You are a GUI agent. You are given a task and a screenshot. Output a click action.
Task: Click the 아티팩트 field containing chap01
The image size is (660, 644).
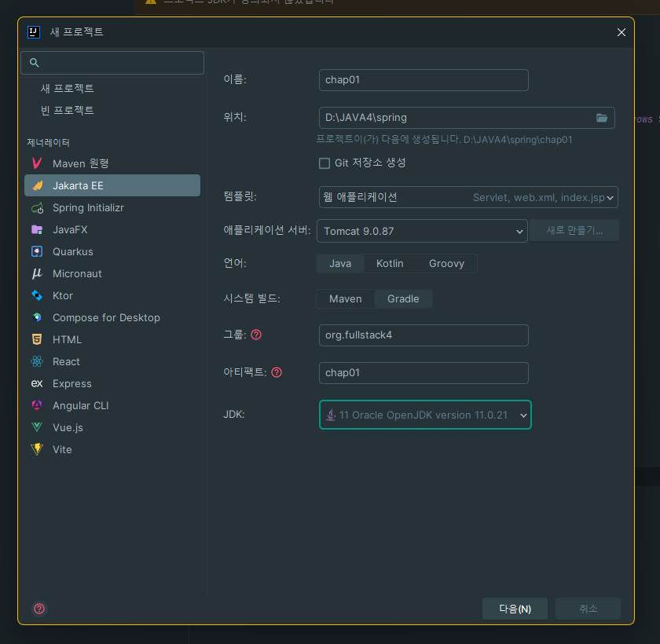click(423, 373)
